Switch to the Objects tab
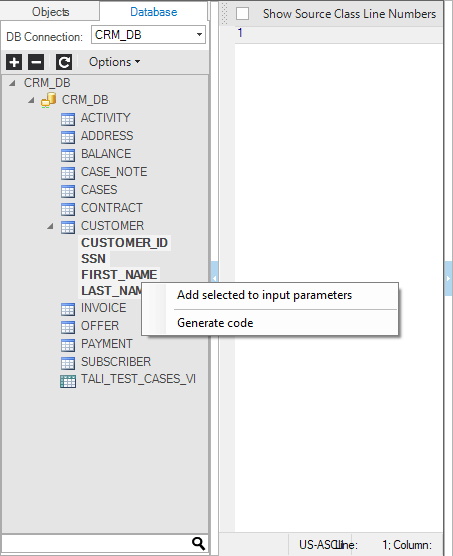The height and width of the screenshot is (556, 453). click(50, 12)
